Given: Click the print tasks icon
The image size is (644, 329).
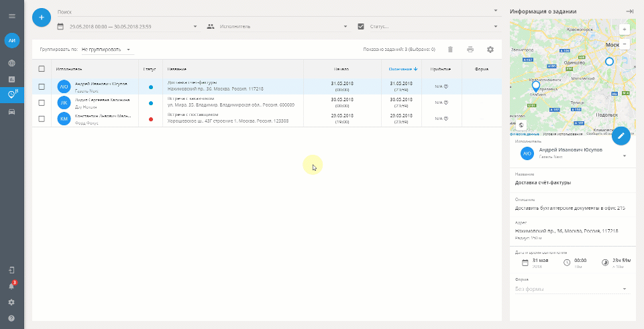Looking at the screenshot, I should click(470, 50).
